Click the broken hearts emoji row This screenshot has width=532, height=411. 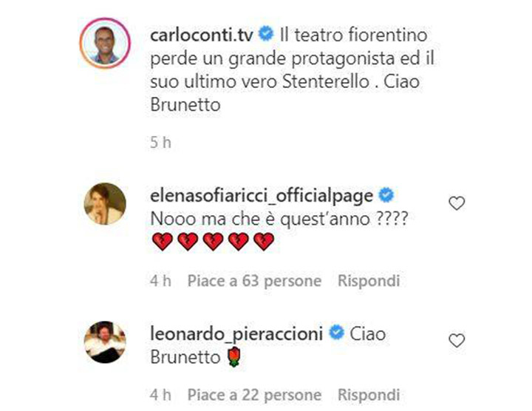[x=211, y=242]
